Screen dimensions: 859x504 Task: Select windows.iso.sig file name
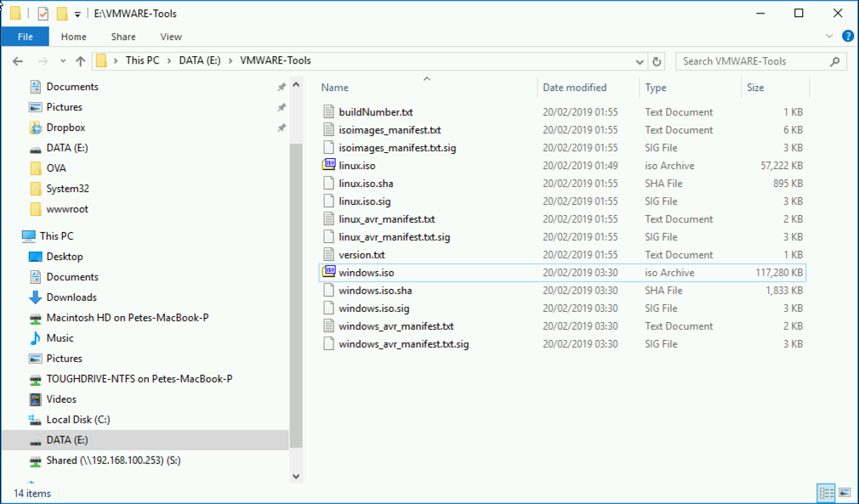(374, 309)
